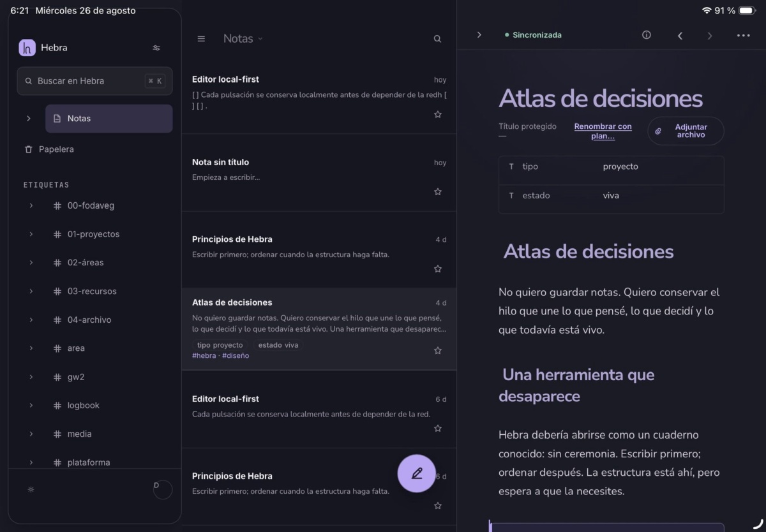
Task: Click the hash icon beside logbook
Action: coord(57,405)
